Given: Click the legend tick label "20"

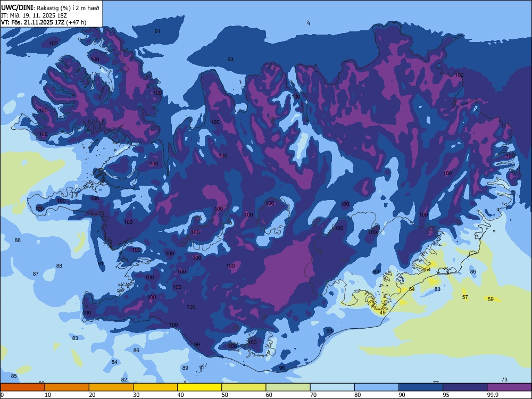Looking at the screenshot, I should pyautogui.click(x=92, y=395).
